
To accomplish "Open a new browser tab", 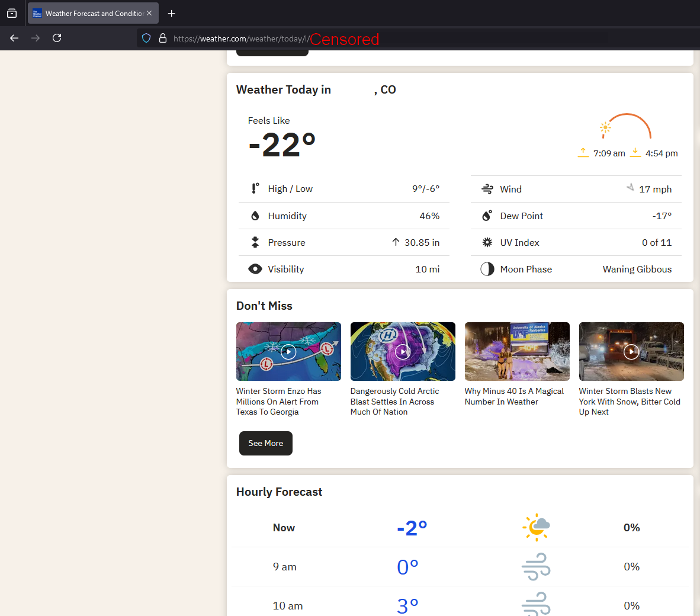I will pos(172,13).
